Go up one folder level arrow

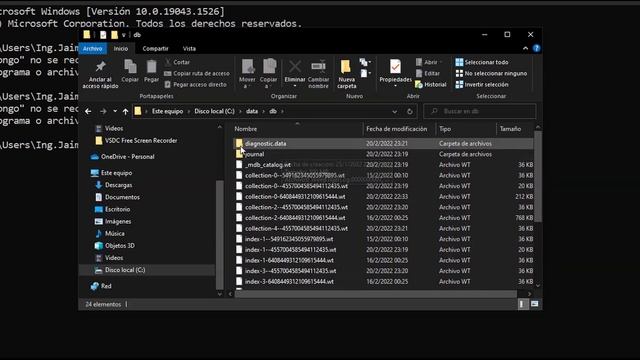(125, 111)
